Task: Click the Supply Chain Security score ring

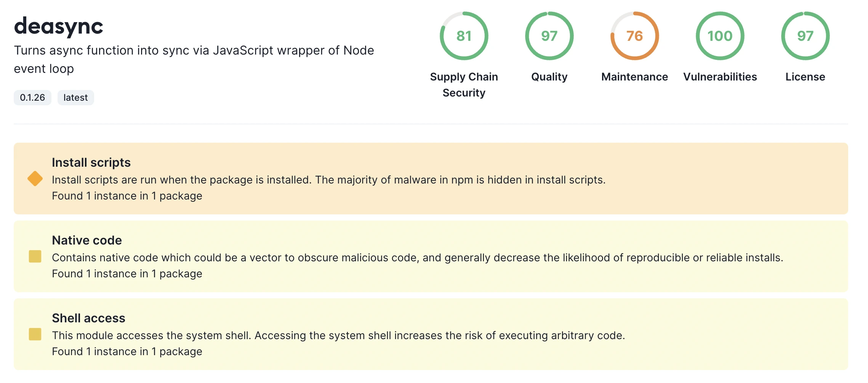Action: [464, 36]
